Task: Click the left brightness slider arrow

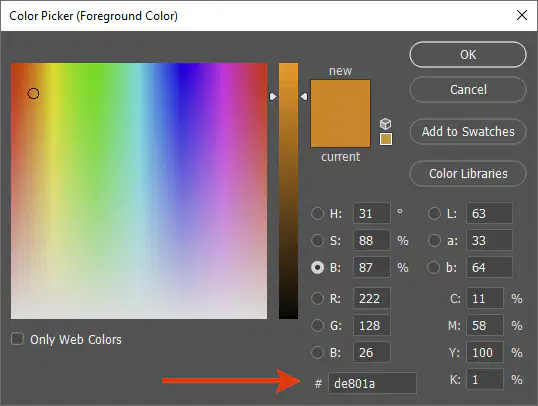Action: 273,97
